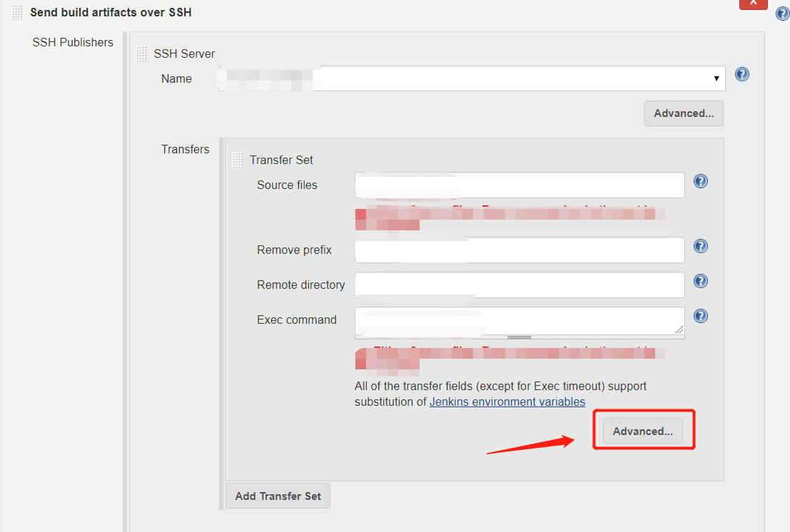Click inside the Source files input
The image size is (790, 532).
(x=519, y=185)
